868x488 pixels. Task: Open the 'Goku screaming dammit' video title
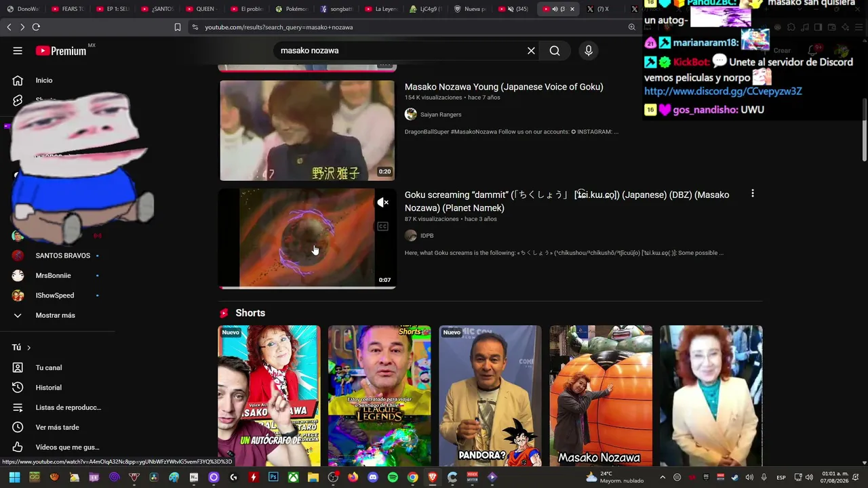click(567, 201)
